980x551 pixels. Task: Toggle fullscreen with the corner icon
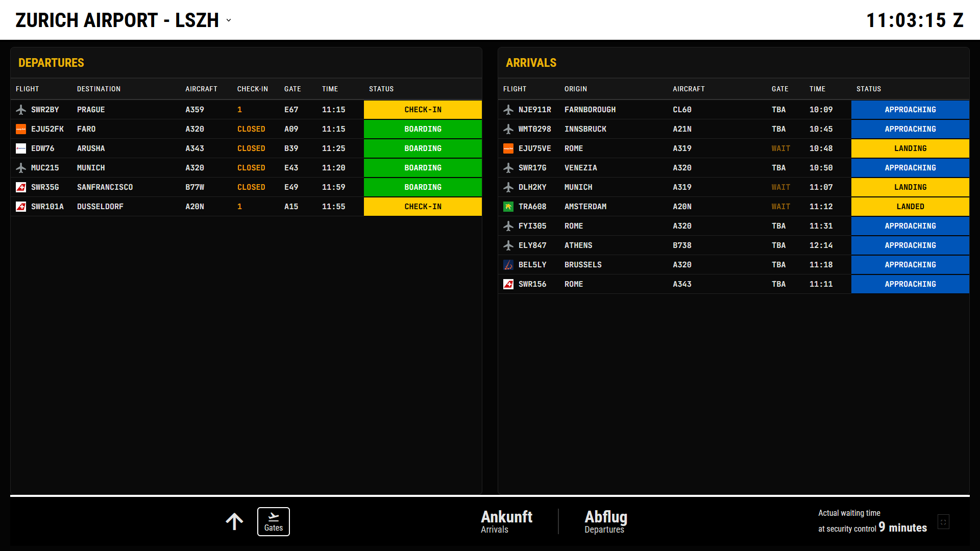tap(943, 522)
